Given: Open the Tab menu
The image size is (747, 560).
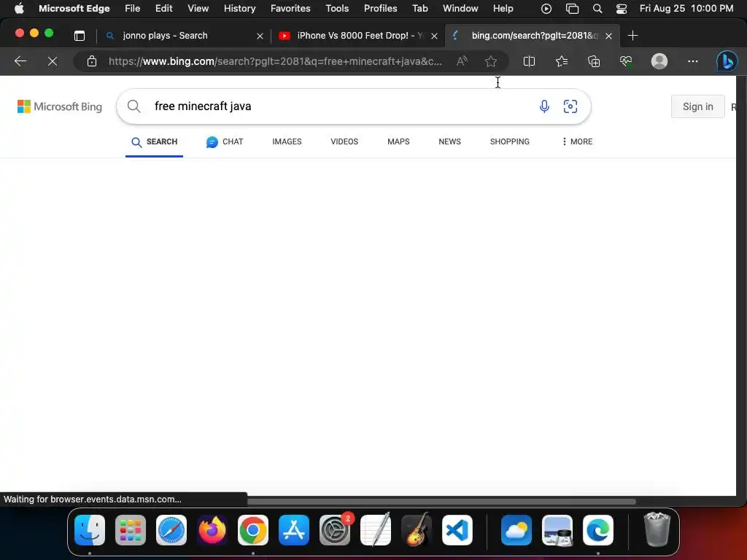Looking at the screenshot, I should (x=419, y=9).
